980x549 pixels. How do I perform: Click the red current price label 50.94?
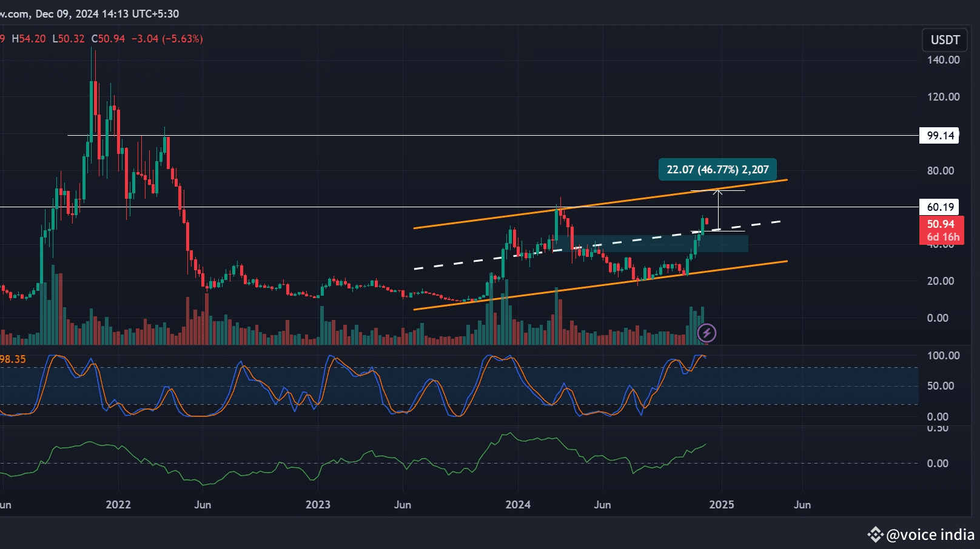pos(942,225)
